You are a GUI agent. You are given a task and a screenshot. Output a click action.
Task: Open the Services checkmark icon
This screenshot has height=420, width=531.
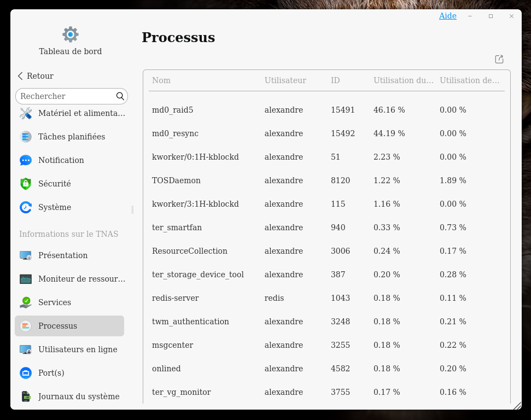point(26,302)
